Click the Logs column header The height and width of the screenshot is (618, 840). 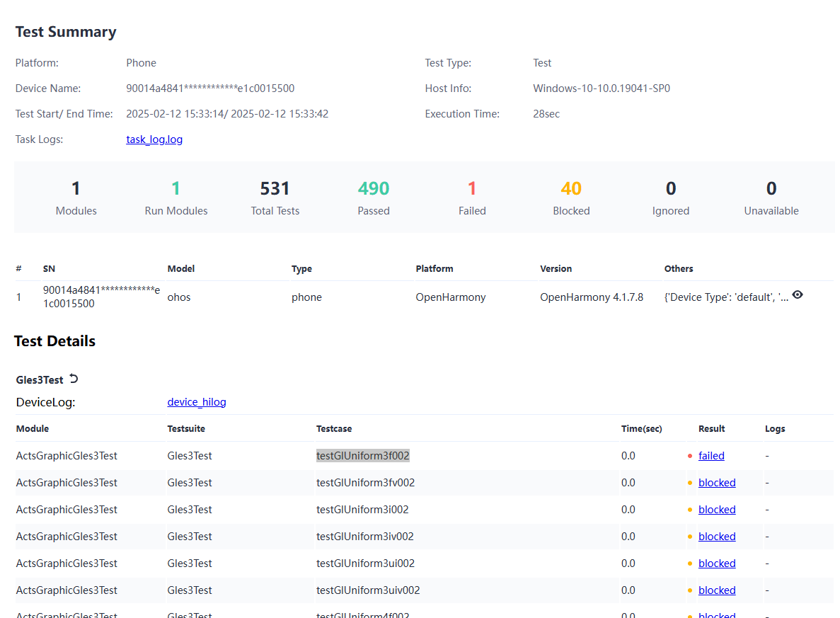click(775, 429)
